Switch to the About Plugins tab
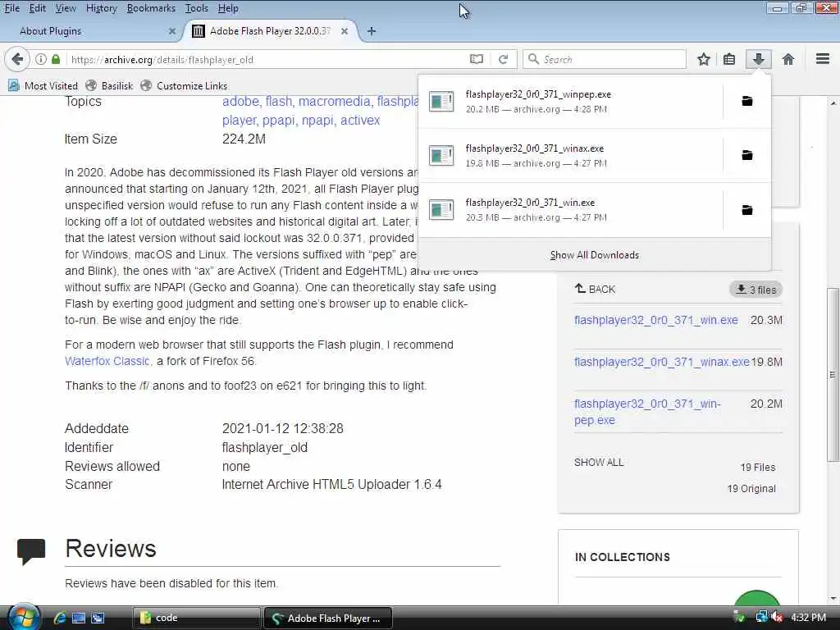 [x=91, y=31]
